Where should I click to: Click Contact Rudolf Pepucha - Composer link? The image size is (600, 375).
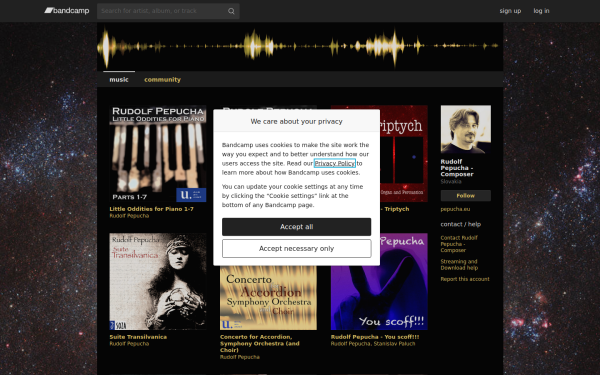pyautogui.click(x=459, y=244)
